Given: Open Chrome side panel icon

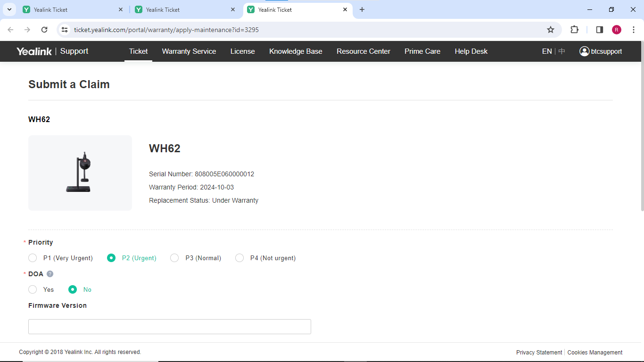Looking at the screenshot, I should point(599,30).
